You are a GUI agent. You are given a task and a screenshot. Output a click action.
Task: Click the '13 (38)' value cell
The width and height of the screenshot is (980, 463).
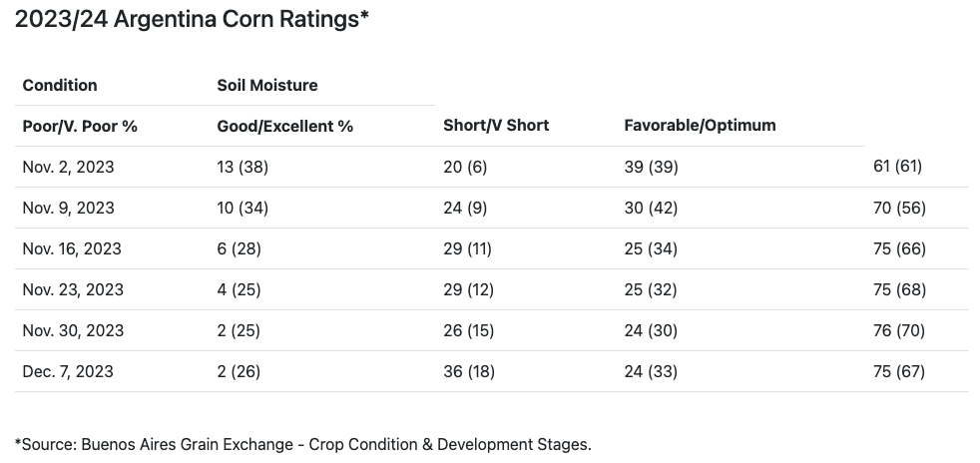[x=243, y=167]
